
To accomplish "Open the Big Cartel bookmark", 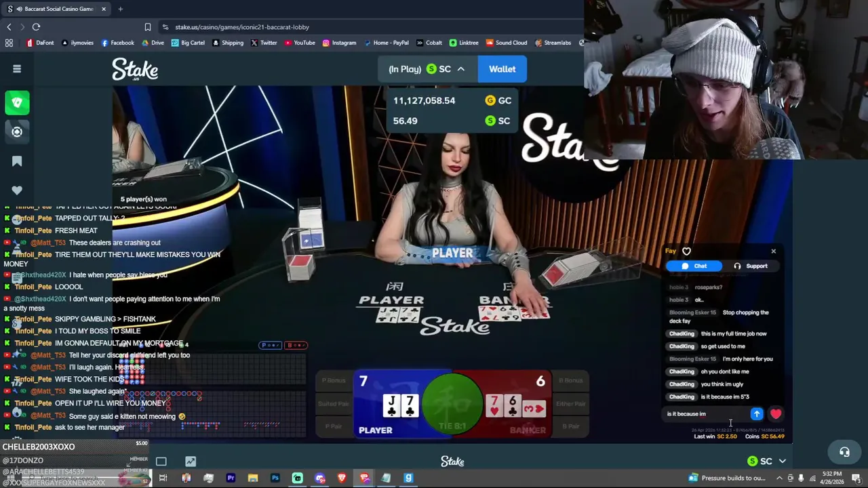I will point(188,43).
